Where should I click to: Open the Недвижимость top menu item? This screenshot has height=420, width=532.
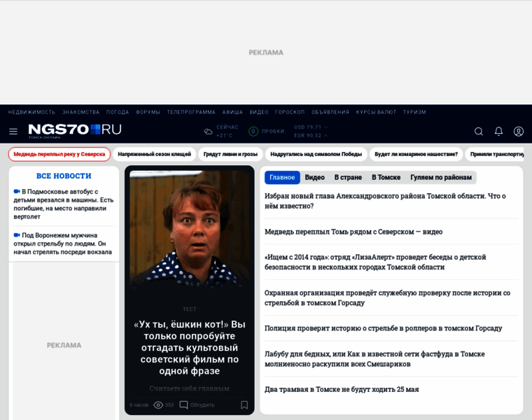pyautogui.click(x=31, y=112)
